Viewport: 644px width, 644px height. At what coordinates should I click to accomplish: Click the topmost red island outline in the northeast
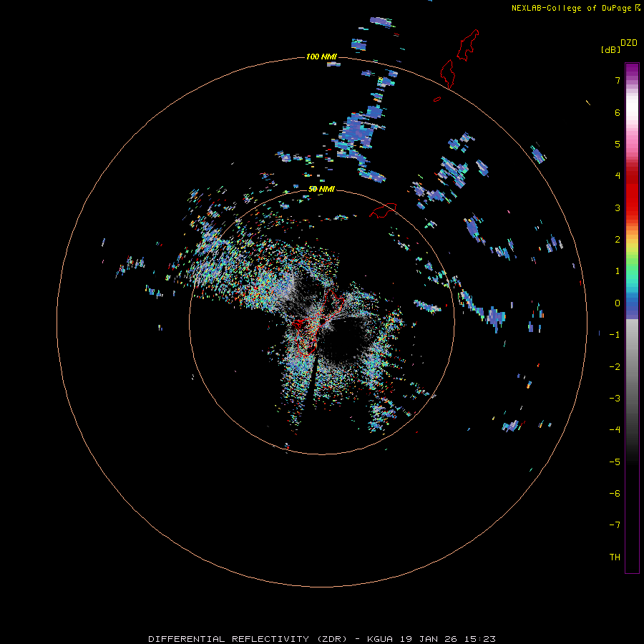click(x=468, y=45)
